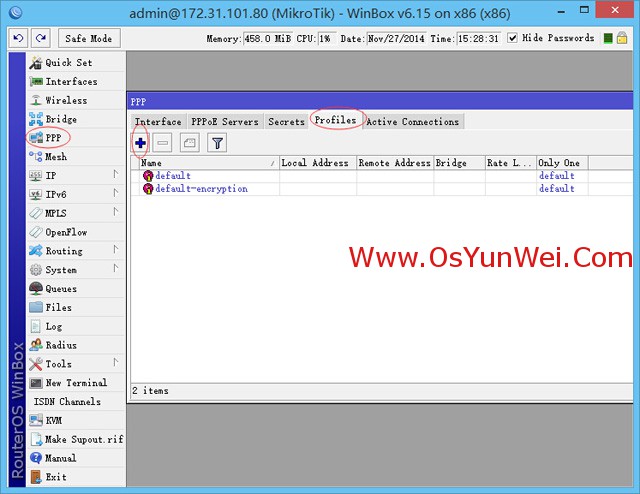The width and height of the screenshot is (640, 494).
Task: Select the default profile row
Action: pyautogui.click(x=382, y=176)
